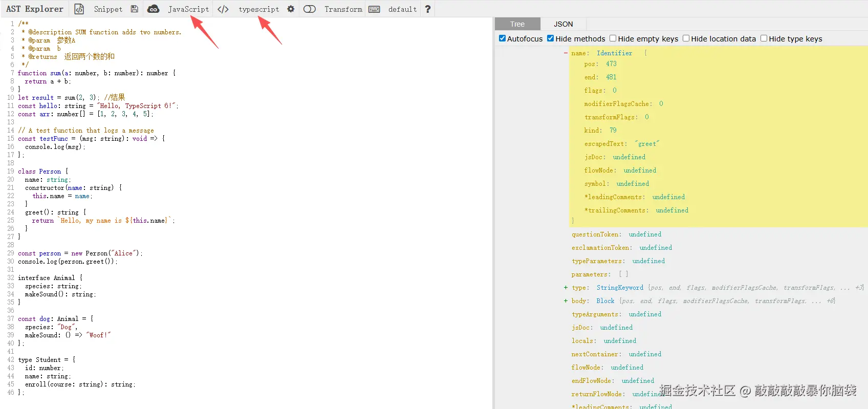This screenshot has width=868, height=409.
Task: Place cursor on 'interface Animal {' line
Action: (x=50, y=278)
